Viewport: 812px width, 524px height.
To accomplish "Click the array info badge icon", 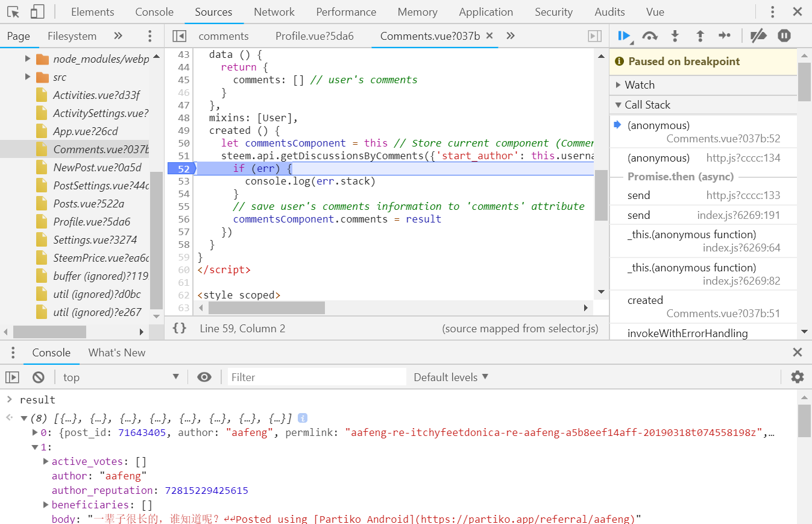I will [303, 418].
